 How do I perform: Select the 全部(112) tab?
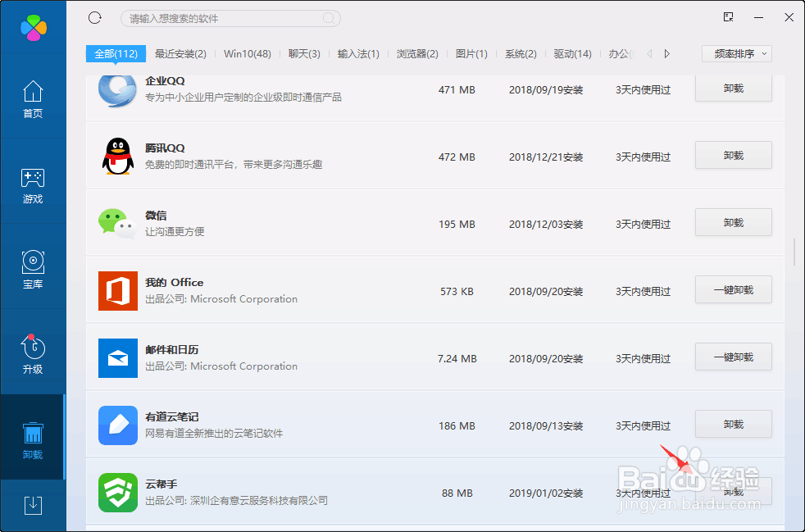point(116,53)
